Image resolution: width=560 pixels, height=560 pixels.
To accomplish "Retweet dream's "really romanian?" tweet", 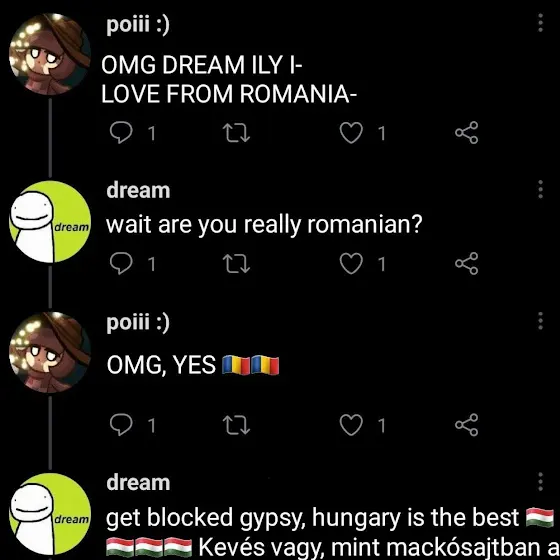I will point(236,263).
